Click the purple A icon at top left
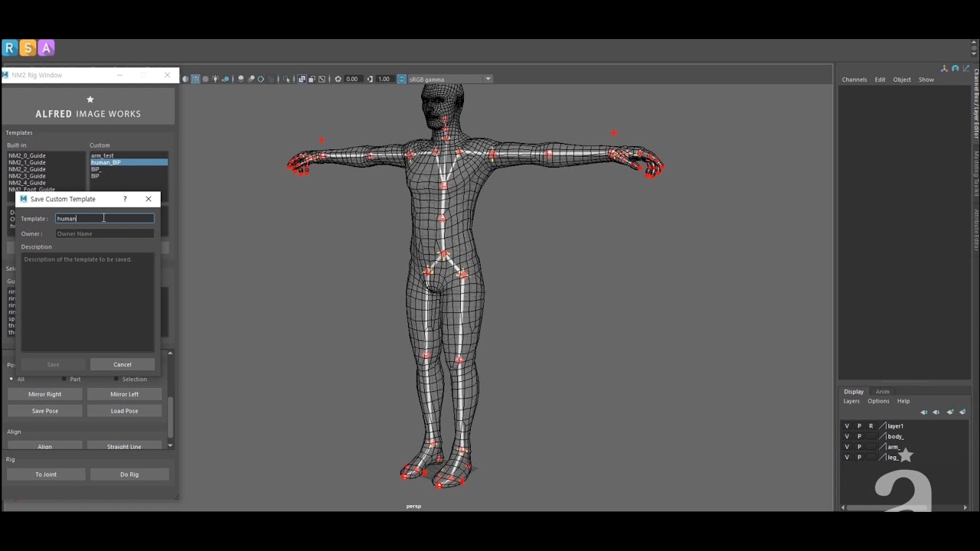 (46, 48)
